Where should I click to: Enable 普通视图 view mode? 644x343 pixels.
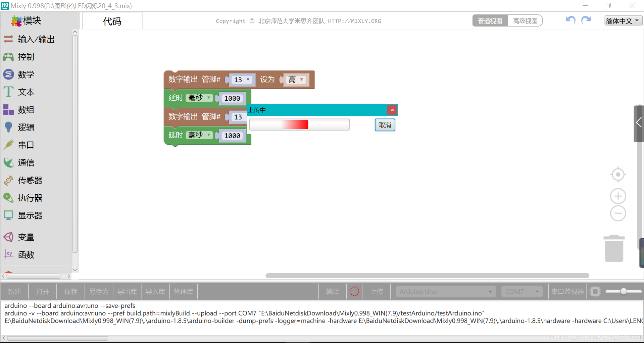(490, 20)
